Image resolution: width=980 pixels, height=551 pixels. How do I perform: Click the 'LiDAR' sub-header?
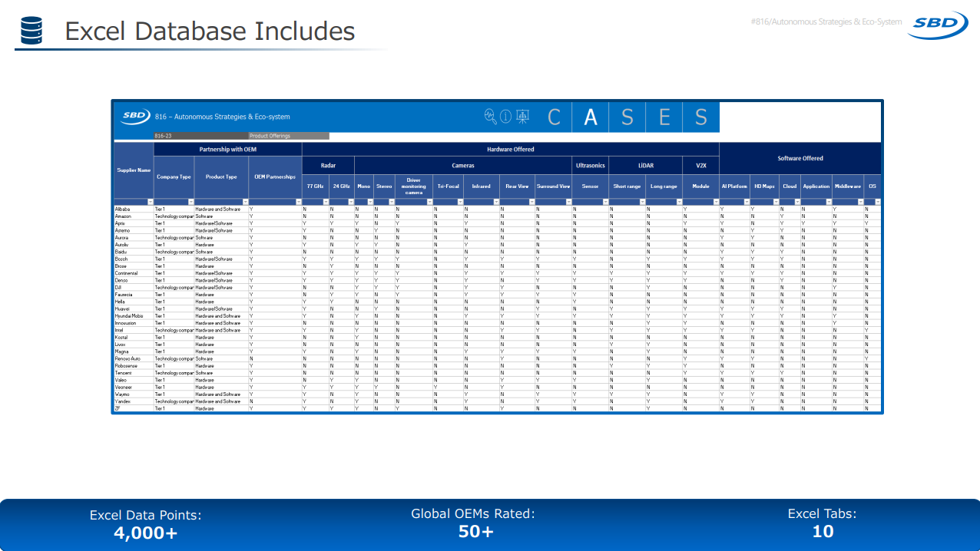point(645,165)
